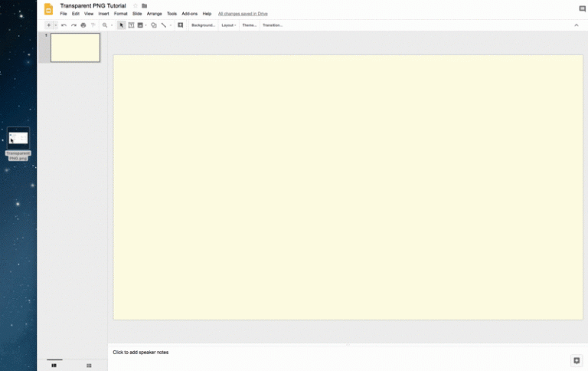Select the line tool

163,25
